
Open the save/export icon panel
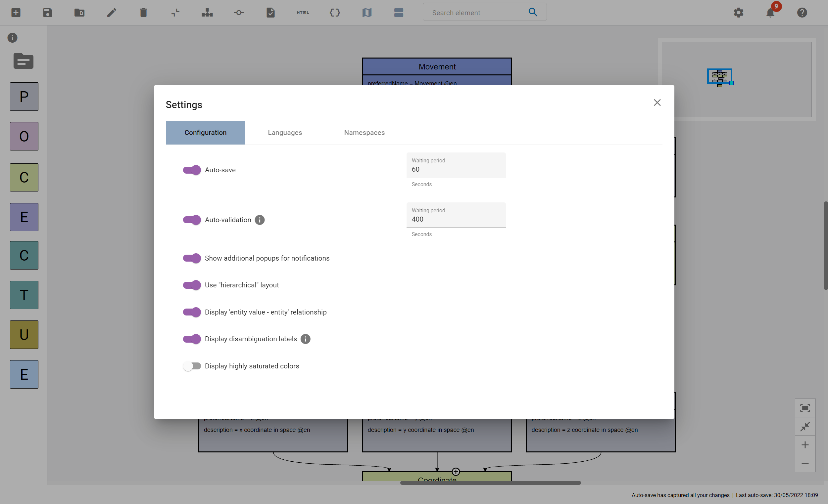(47, 12)
